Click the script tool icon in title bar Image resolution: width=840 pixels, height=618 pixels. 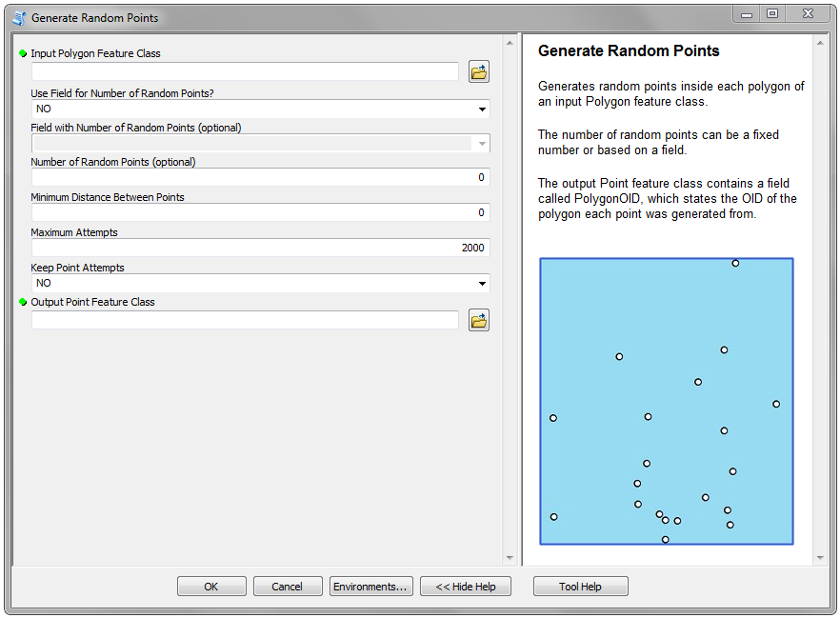tap(20, 18)
